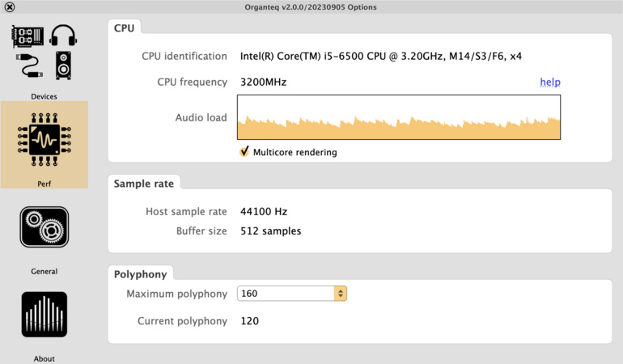Click the Audio load label
This screenshot has width=623, height=364.
tap(201, 117)
